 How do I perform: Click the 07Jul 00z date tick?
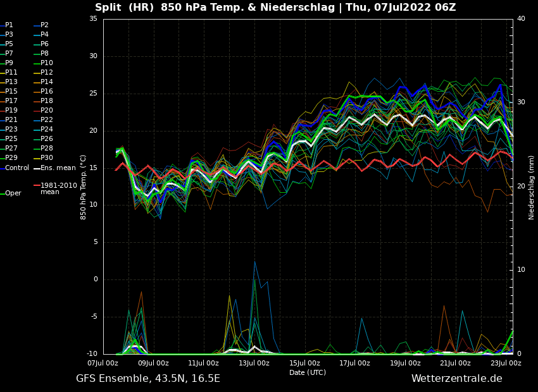tap(103, 364)
